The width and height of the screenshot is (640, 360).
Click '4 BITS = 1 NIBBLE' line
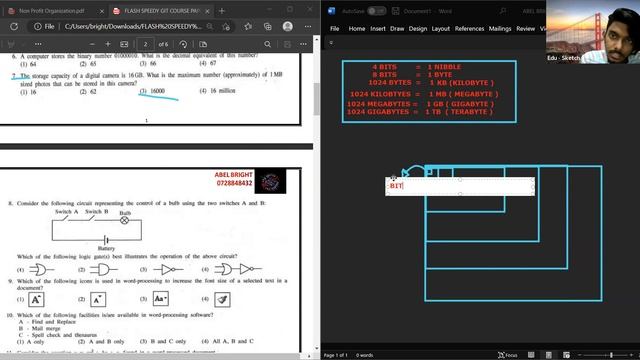(x=417, y=67)
